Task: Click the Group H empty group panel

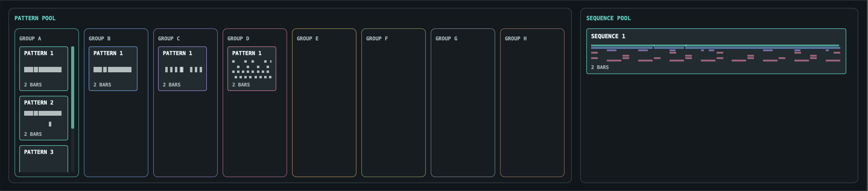Action: point(532,103)
